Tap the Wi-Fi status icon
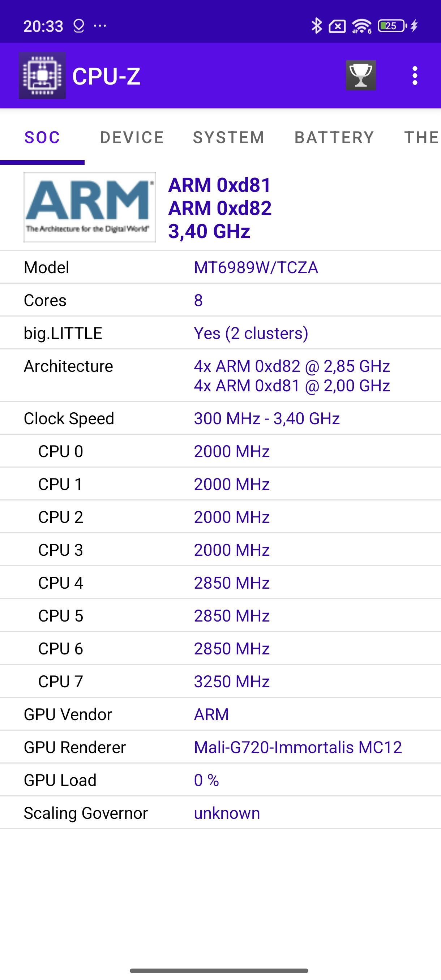 pyautogui.click(x=361, y=26)
